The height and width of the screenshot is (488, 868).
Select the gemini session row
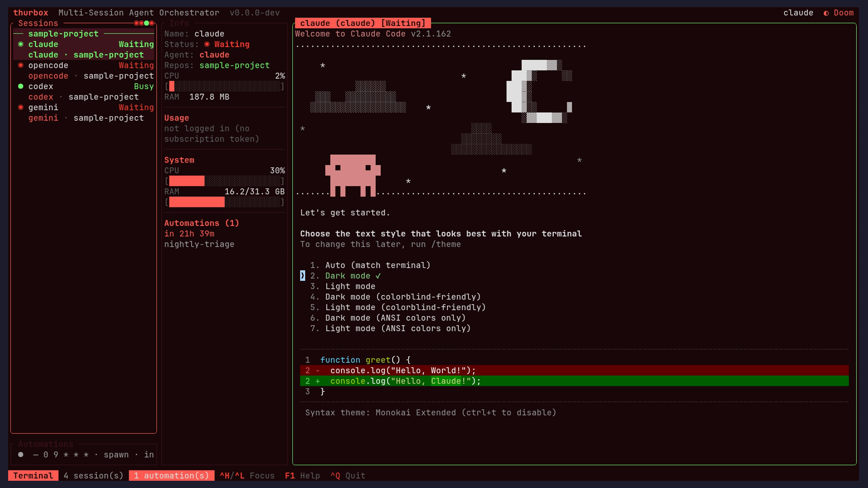point(84,108)
